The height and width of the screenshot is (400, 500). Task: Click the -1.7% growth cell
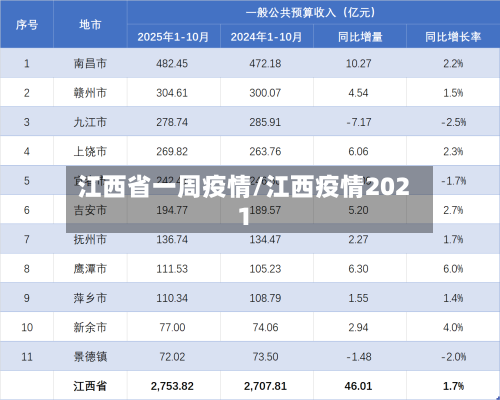pos(453,181)
